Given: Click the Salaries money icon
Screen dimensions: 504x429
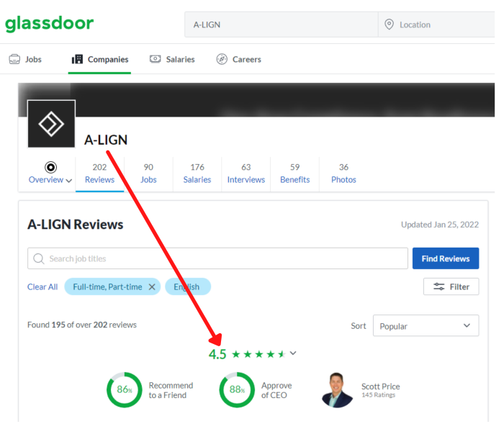Looking at the screenshot, I should 156,59.
